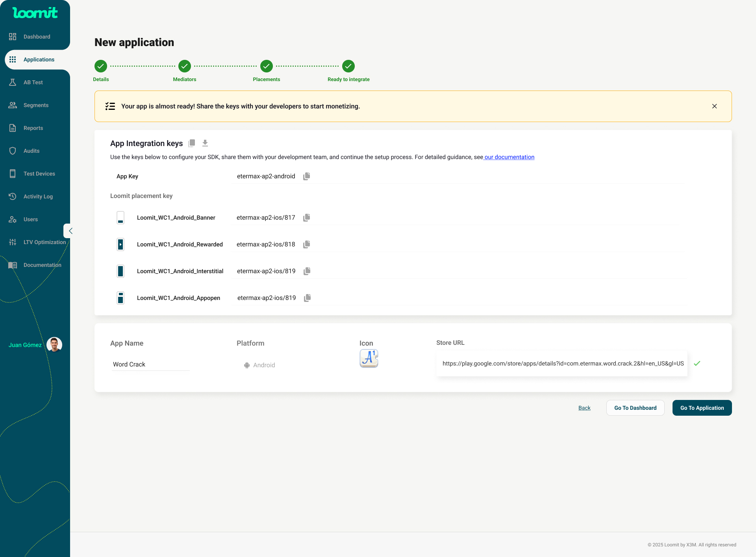Click the Go To Dashboard button
This screenshot has width=756, height=557.
[x=635, y=408]
